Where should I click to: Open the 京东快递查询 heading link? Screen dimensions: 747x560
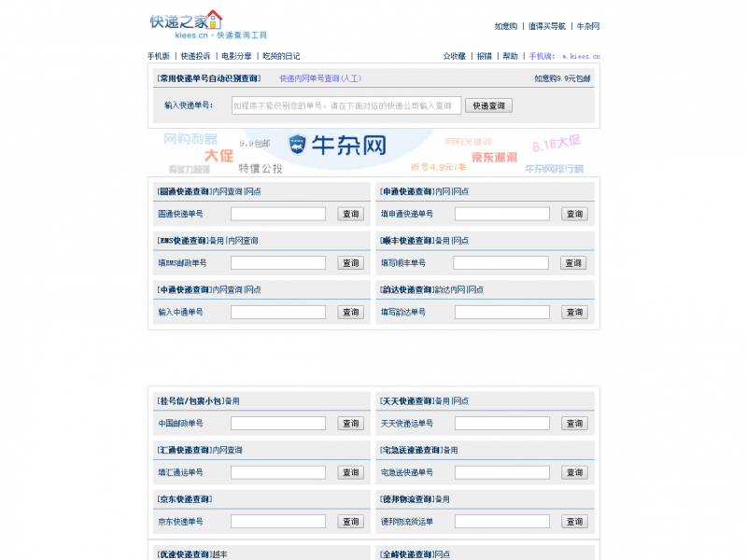(x=184, y=499)
